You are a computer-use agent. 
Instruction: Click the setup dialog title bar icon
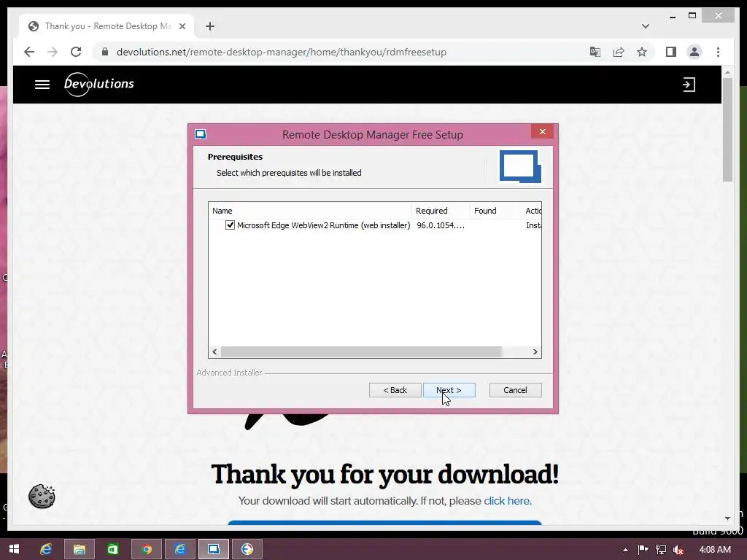click(201, 134)
